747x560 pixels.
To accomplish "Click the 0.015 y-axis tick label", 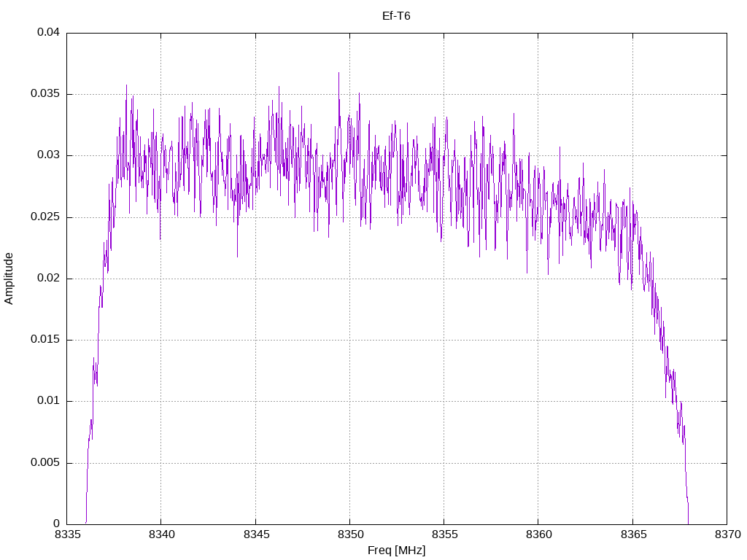I will pos(45,340).
